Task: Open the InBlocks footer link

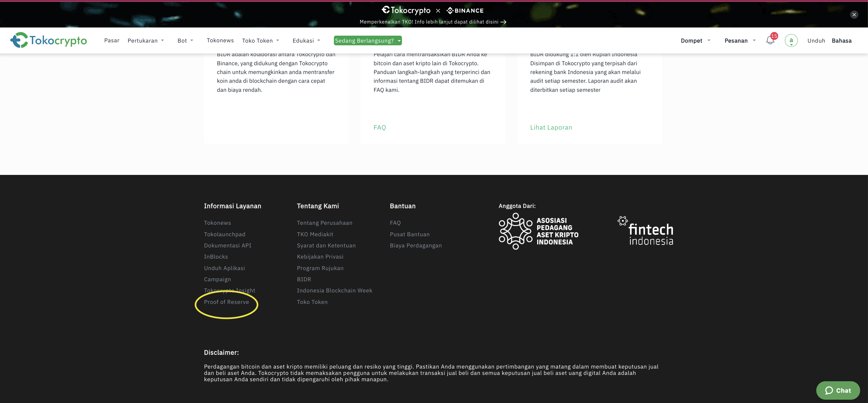Action: (x=216, y=256)
